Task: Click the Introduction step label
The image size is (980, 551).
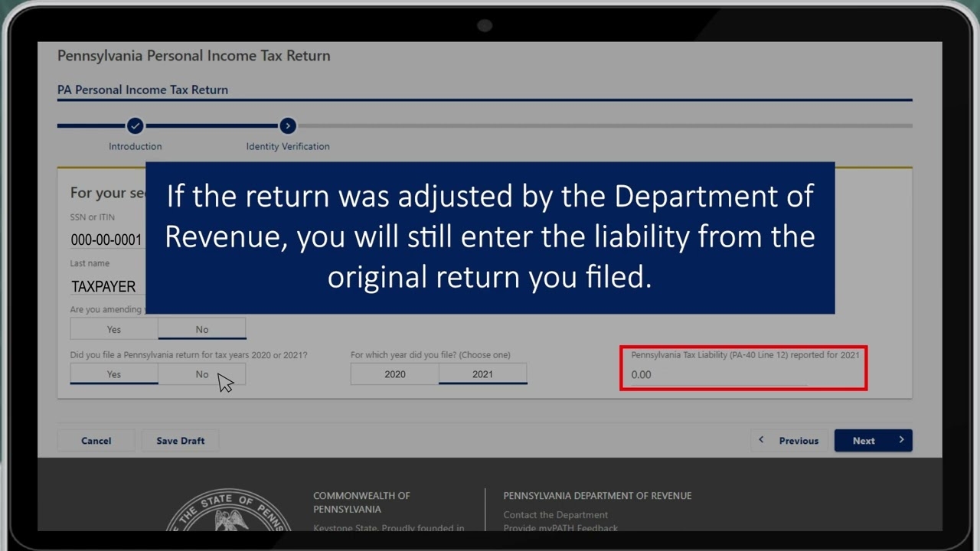Action: click(136, 146)
